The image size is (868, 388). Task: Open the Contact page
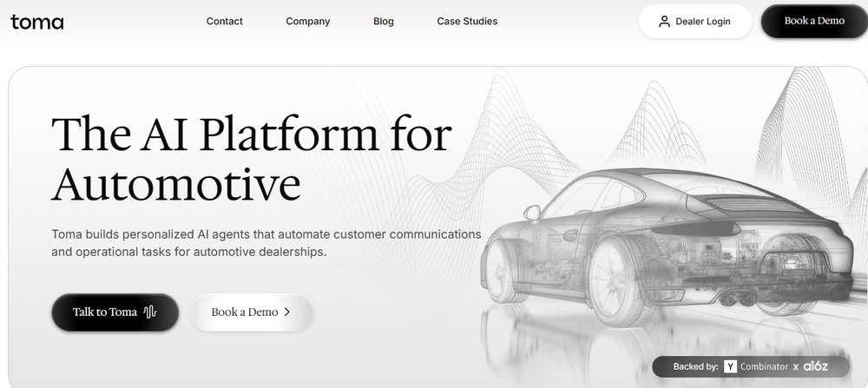pyautogui.click(x=224, y=21)
